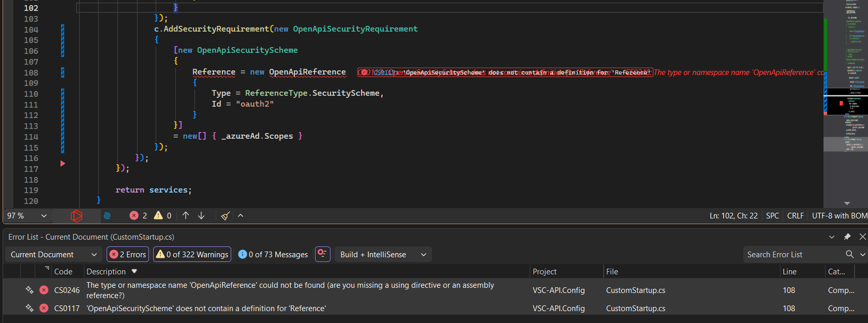Click red error icon in CS0117 row
Screen dimensions: 868x323
[44, 308]
